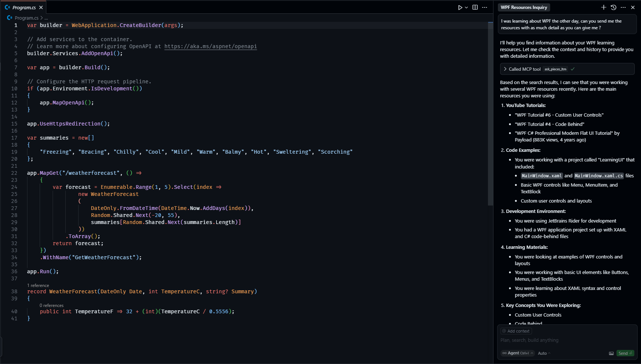This screenshot has height=364, width=641.
Task: Focus the Plan, search, build anything input
Action: (567, 340)
